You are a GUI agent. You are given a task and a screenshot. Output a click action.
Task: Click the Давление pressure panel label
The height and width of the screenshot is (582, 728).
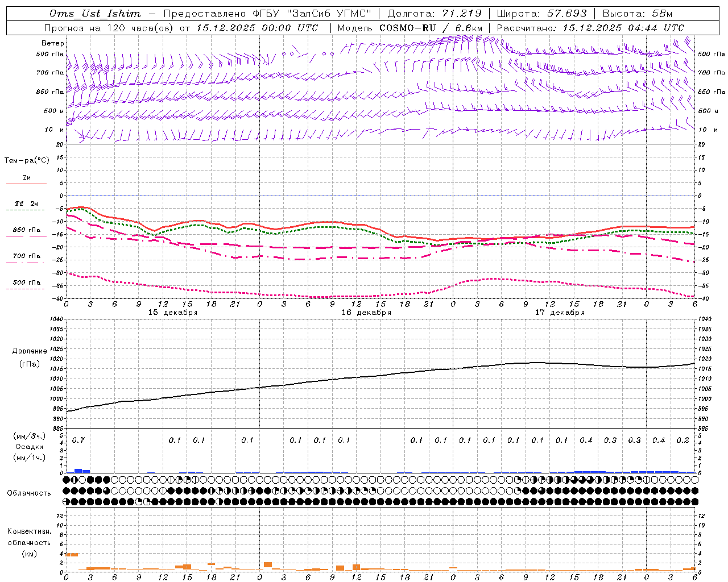tap(29, 351)
